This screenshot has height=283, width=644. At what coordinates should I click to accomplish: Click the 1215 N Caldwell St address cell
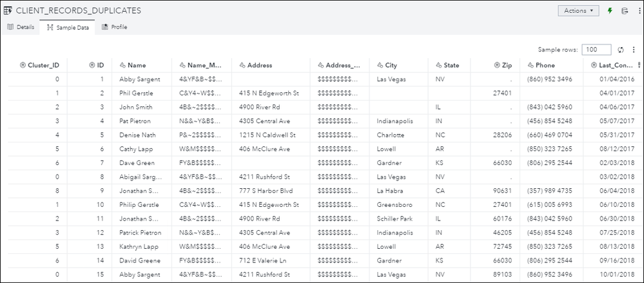pos(271,135)
